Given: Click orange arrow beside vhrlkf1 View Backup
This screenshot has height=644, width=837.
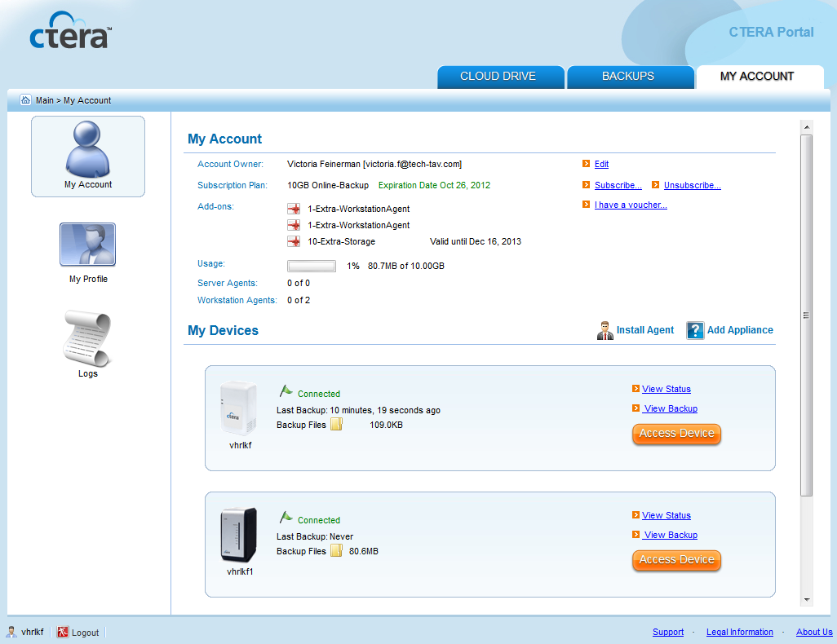Looking at the screenshot, I should (635, 535).
